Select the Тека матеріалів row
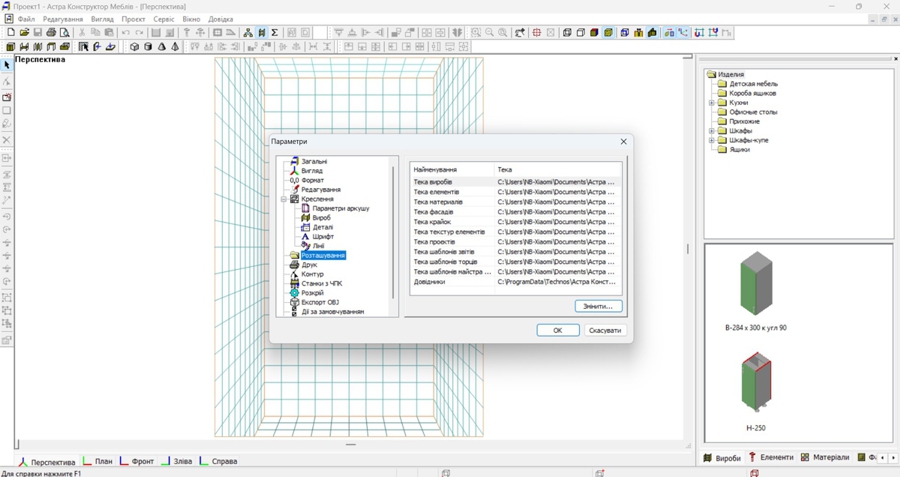 point(515,202)
